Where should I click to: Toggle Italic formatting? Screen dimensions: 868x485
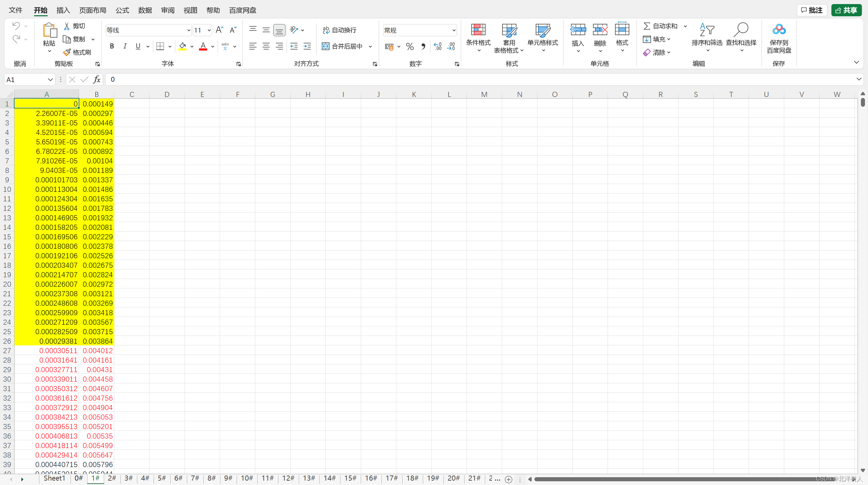[x=125, y=46]
